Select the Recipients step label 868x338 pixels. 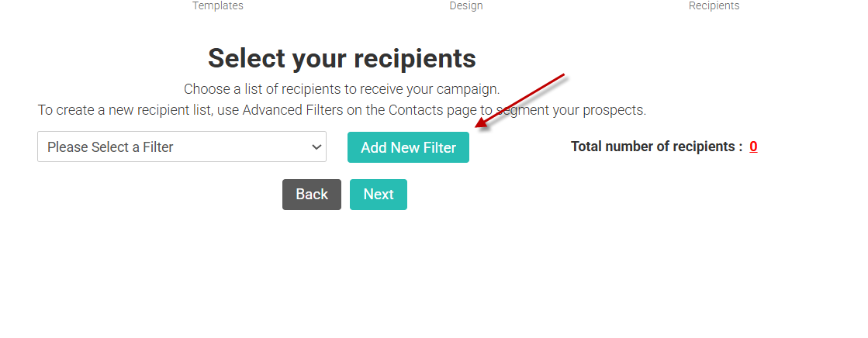point(714,6)
